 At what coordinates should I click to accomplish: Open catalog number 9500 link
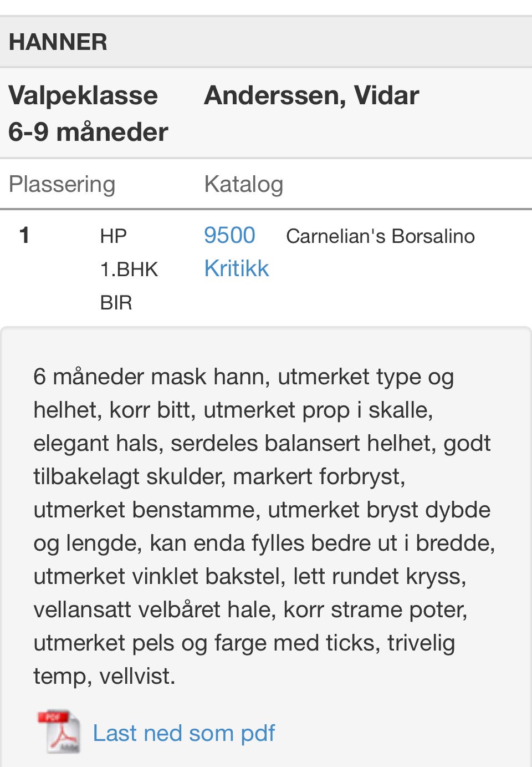tap(229, 235)
